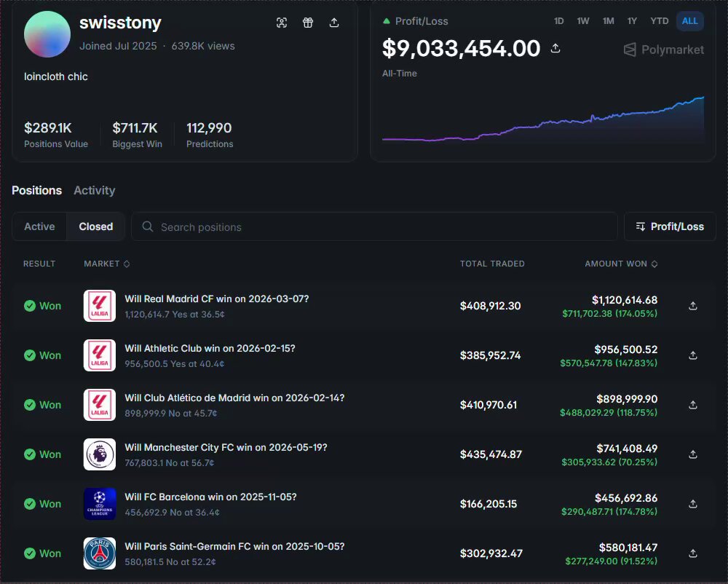Click the share icon in profile header
Screen dimensions: 728x584
click(x=334, y=23)
